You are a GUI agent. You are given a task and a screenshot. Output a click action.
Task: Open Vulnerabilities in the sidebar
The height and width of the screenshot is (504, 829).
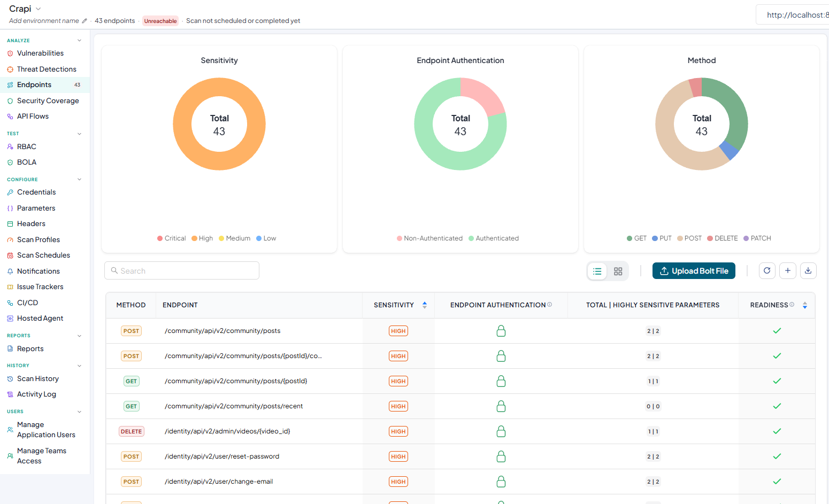coord(40,53)
